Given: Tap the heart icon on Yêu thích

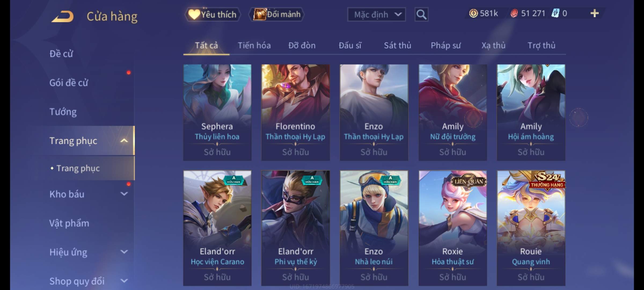Looking at the screenshot, I should [194, 14].
